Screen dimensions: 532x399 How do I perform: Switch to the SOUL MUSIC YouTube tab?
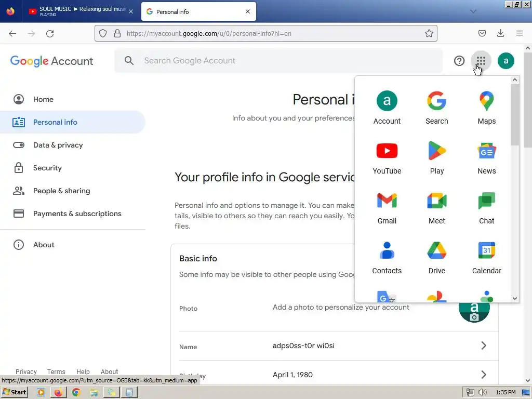pos(81,11)
